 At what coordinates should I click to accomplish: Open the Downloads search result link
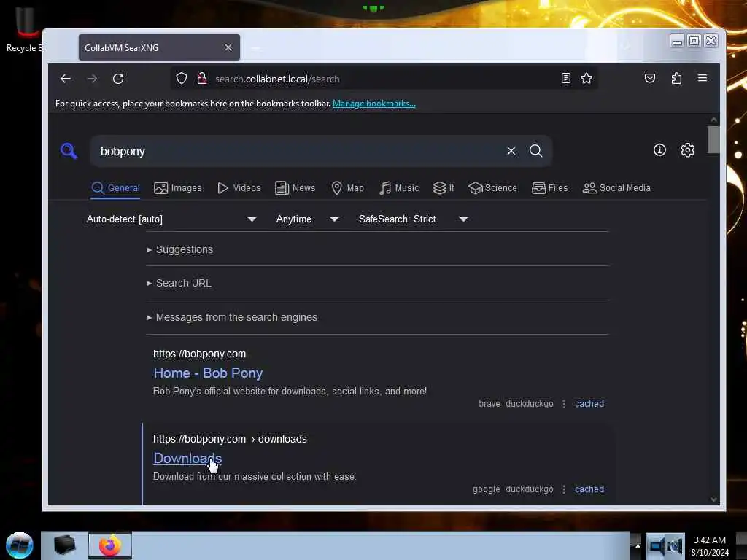(187, 458)
